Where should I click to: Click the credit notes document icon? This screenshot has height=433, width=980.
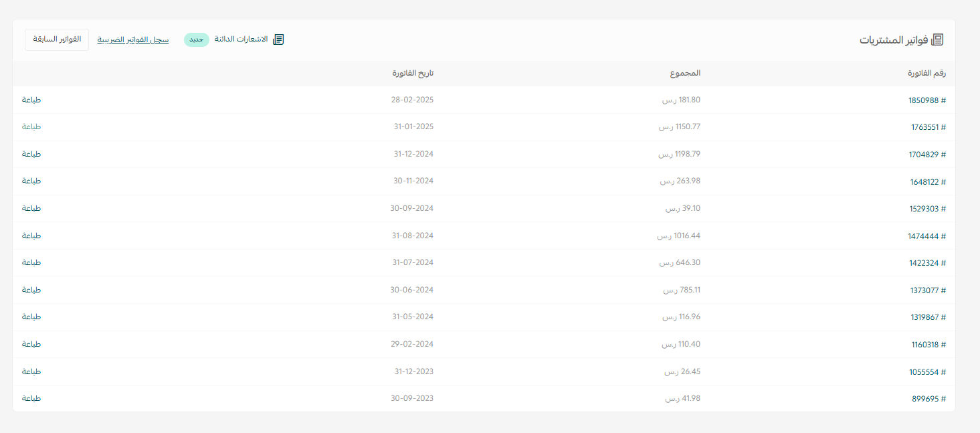pyautogui.click(x=278, y=39)
